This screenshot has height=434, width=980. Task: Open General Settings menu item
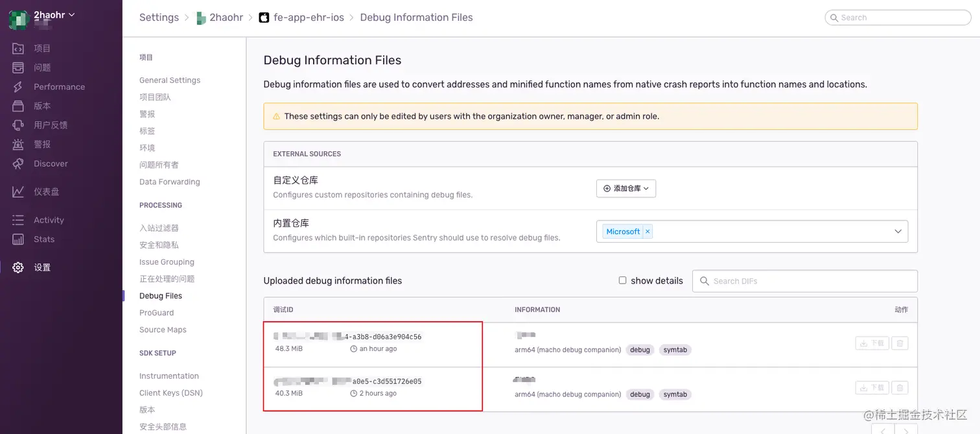tap(170, 80)
